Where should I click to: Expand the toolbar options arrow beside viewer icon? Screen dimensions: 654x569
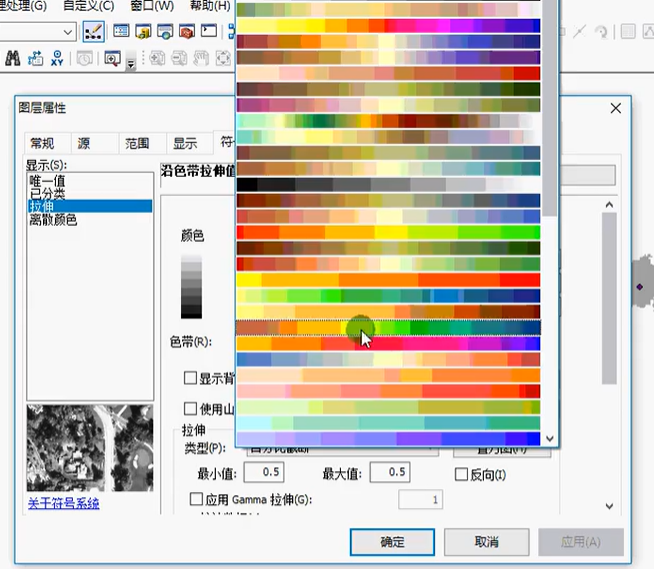[x=131, y=64]
